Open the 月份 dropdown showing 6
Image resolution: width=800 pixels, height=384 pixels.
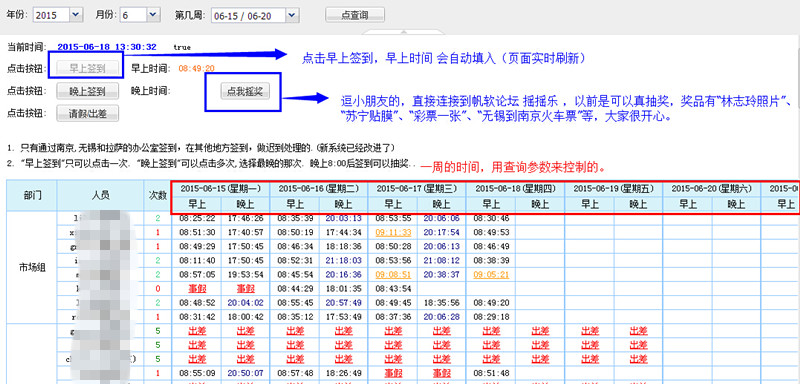(x=140, y=15)
